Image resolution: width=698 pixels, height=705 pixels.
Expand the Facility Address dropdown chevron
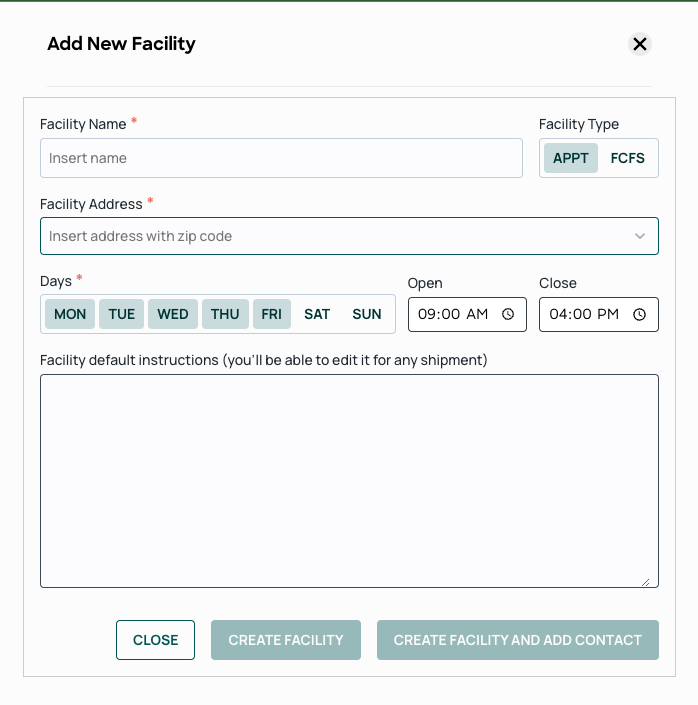click(640, 236)
